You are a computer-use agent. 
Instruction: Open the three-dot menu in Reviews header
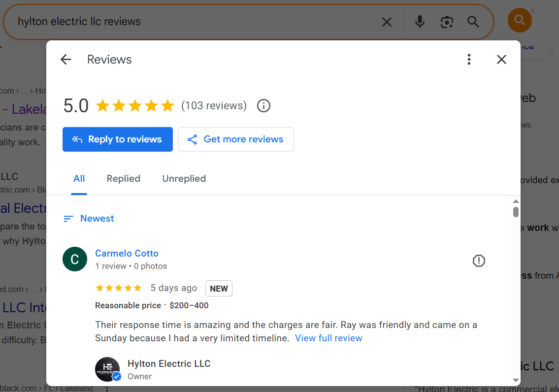469,59
